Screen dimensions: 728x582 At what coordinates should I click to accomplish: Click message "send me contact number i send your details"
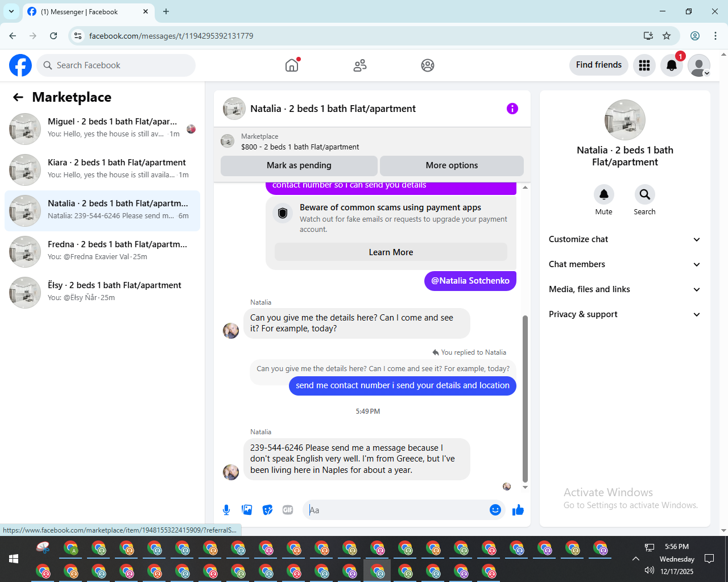(403, 385)
